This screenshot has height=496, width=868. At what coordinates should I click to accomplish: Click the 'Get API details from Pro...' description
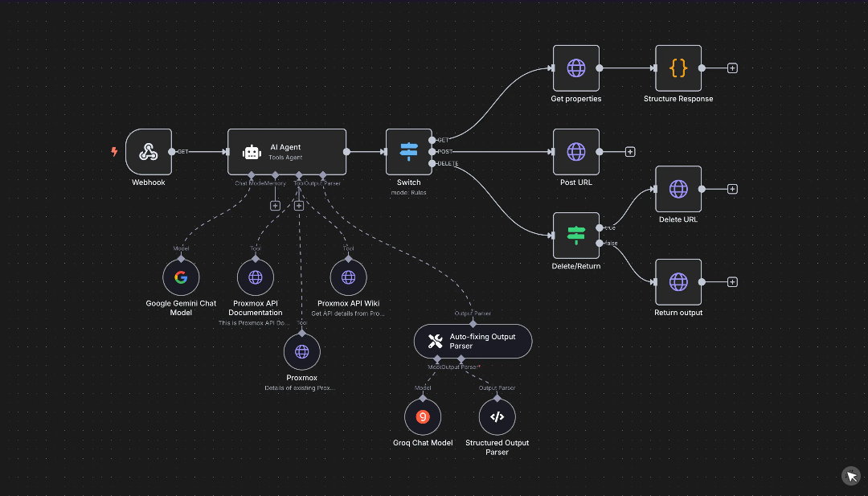pos(348,314)
